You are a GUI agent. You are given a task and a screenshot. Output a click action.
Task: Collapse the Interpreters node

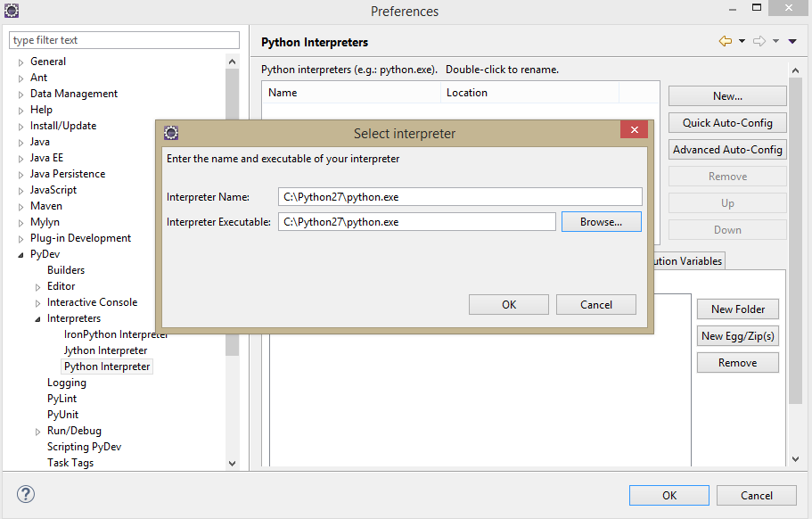tap(37, 319)
